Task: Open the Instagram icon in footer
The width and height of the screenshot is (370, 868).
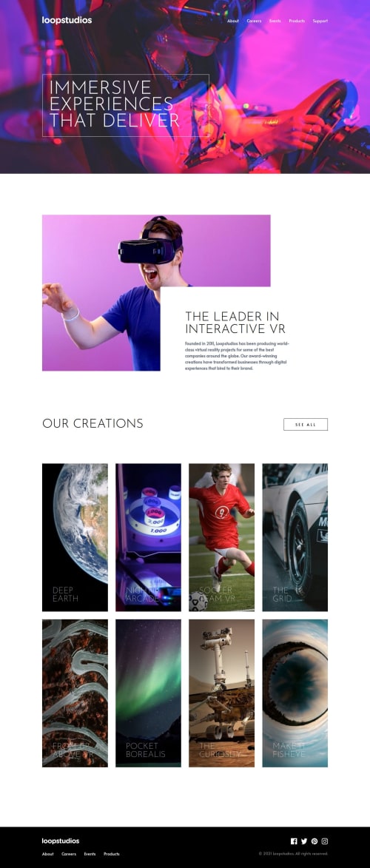Action: coord(325,841)
